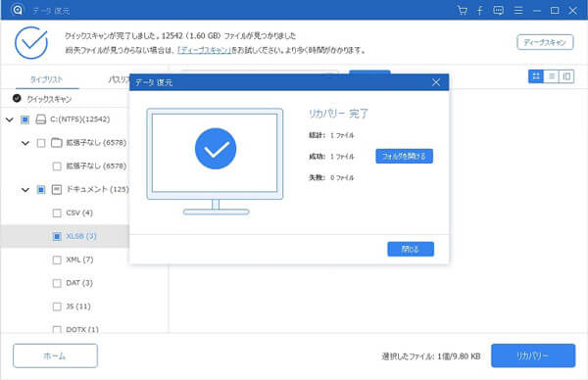The image size is (588, 380).
Task: Click the C: drive icon in tree
Action: (x=40, y=119)
